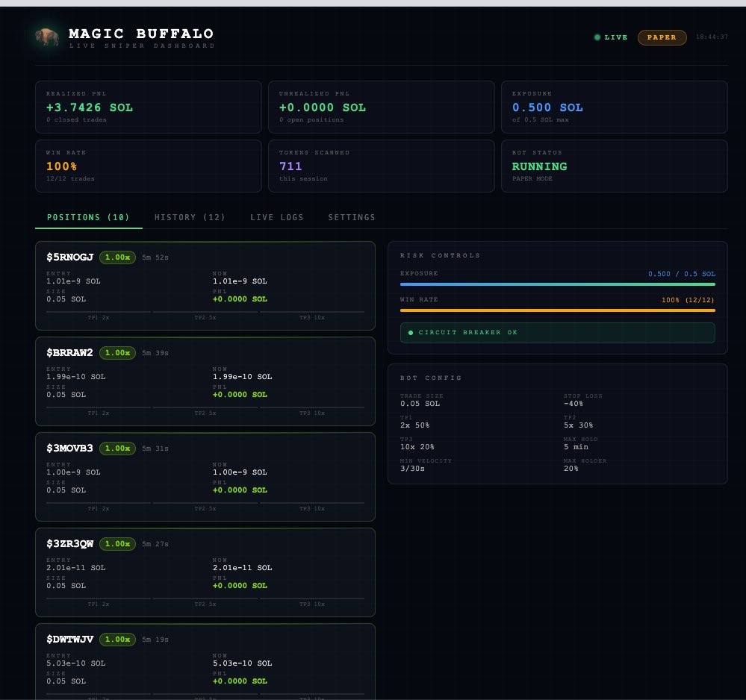746x700 pixels.
Task: Click the PAPER mode badge
Action: [662, 37]
